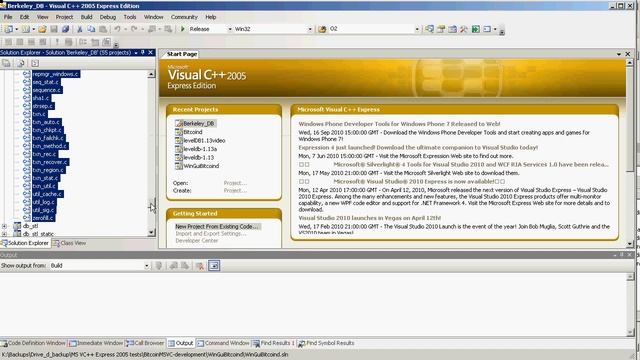The width and height of the screenshot is (640, 360).
Task: Open the Show output from Build dropdown
Action: pos(147,266)
